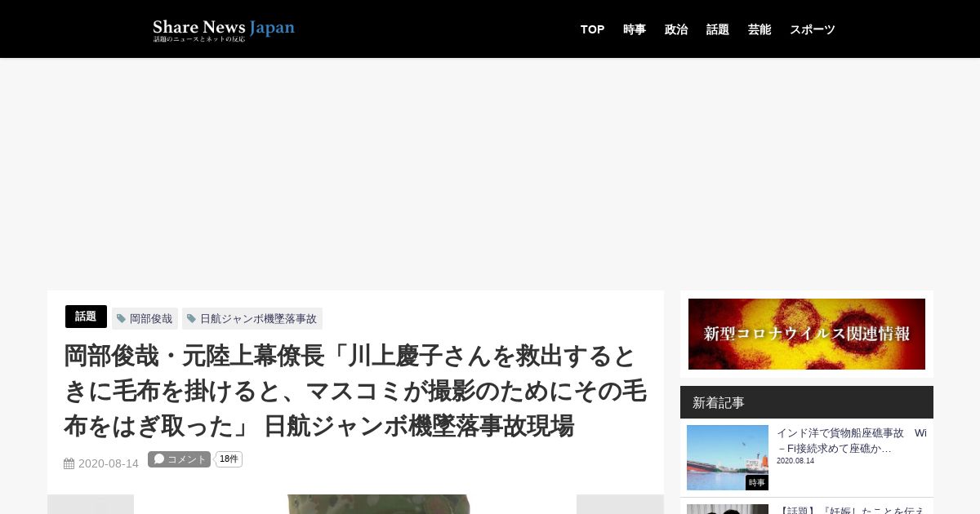The image size is (980, 514).
Task: Open the 話題 menu item in header
Action: coord(718,29)
